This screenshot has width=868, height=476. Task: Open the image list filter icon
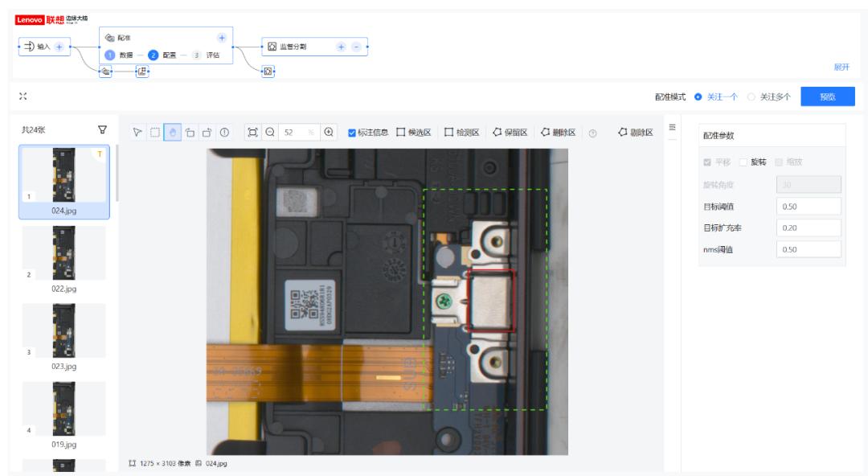coord(102,129)
